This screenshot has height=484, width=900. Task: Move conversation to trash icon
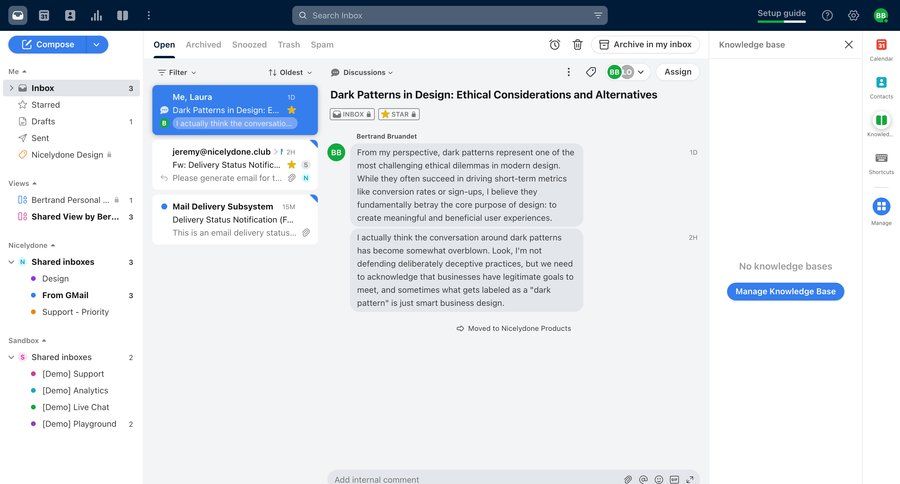(577, 45)
